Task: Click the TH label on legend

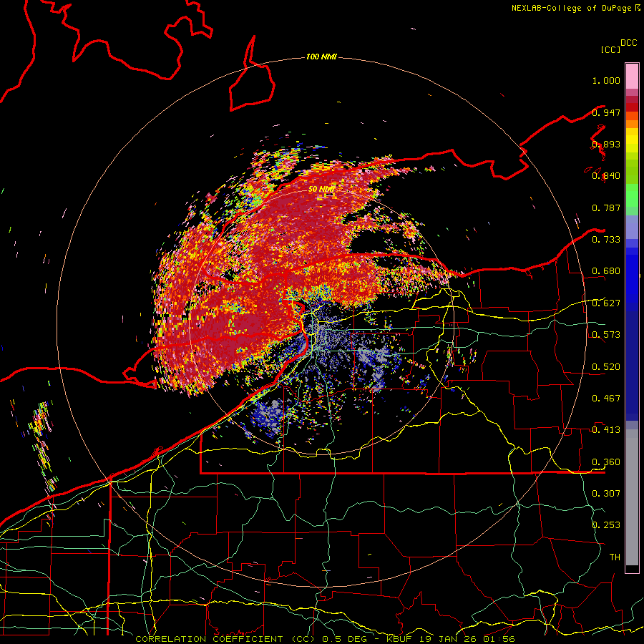Action: click(615, 557)
